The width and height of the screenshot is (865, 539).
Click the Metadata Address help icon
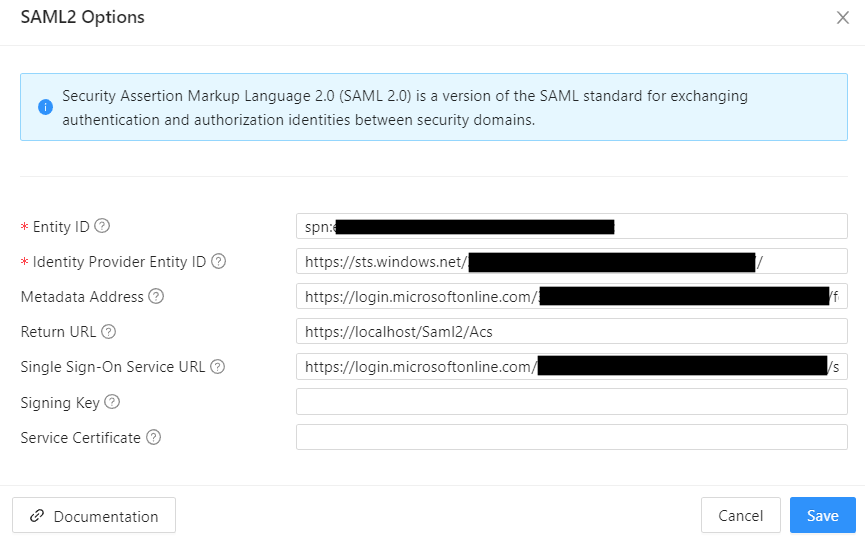(x=156, y=297)
